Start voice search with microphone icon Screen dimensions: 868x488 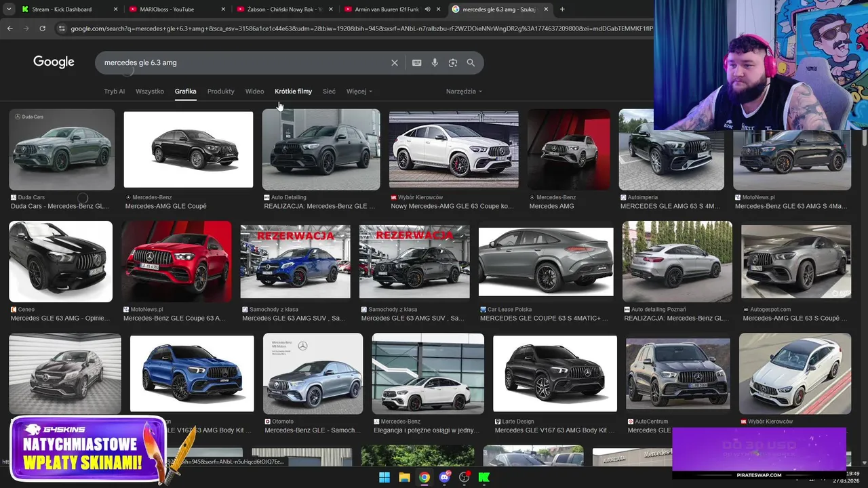tap(435, 62)
